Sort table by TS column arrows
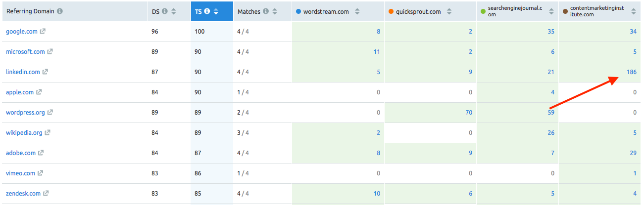Viewport: 644px width, 205px height. point(215,11)
